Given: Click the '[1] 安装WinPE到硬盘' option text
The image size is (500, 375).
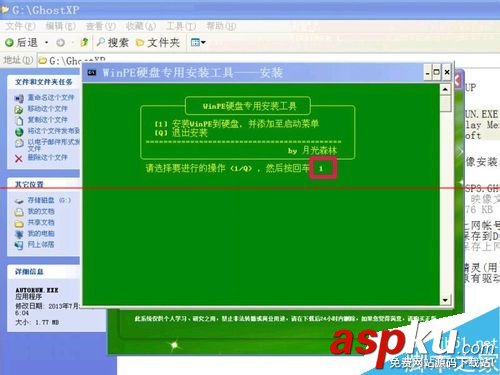Looking at the screenshot, I should point(236,124).
